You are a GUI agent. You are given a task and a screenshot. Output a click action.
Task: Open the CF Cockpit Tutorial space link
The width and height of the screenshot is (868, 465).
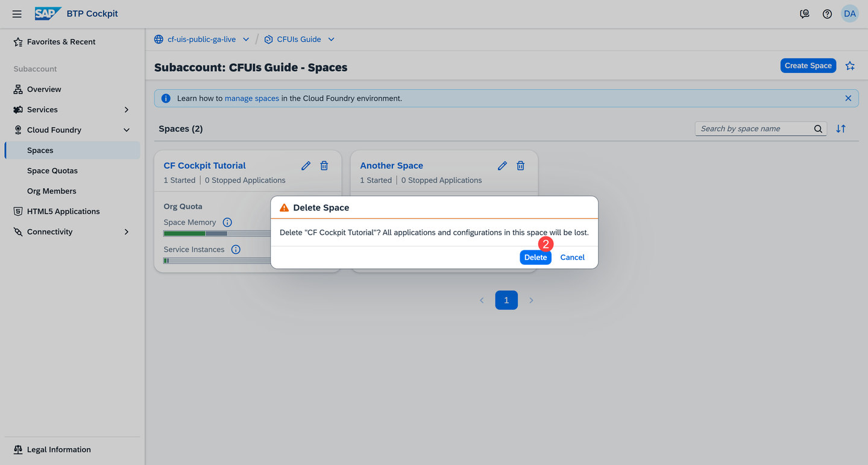point(205,166)
